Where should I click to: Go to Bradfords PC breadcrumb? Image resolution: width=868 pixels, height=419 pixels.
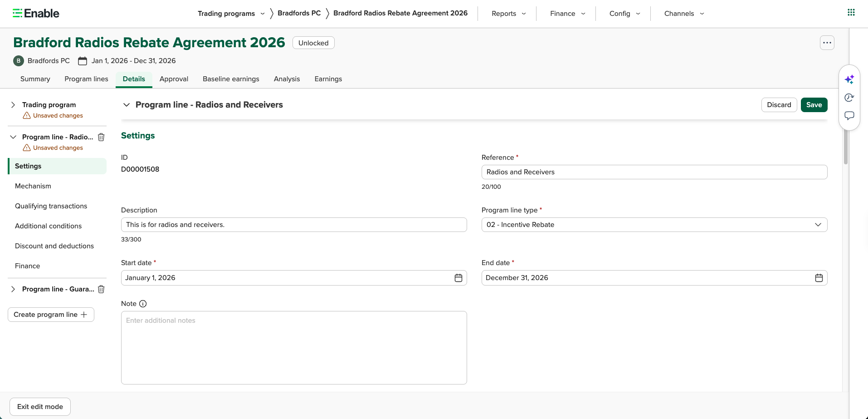299,13
